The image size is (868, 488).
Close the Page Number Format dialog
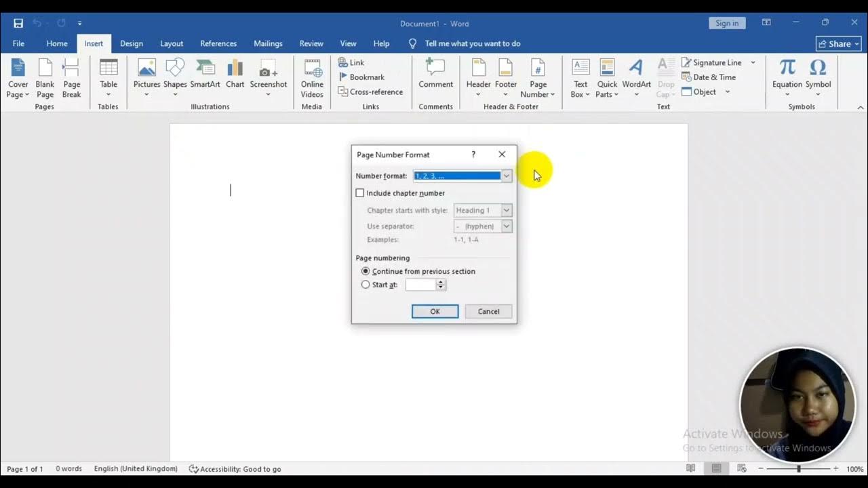[x=502, y=155]
